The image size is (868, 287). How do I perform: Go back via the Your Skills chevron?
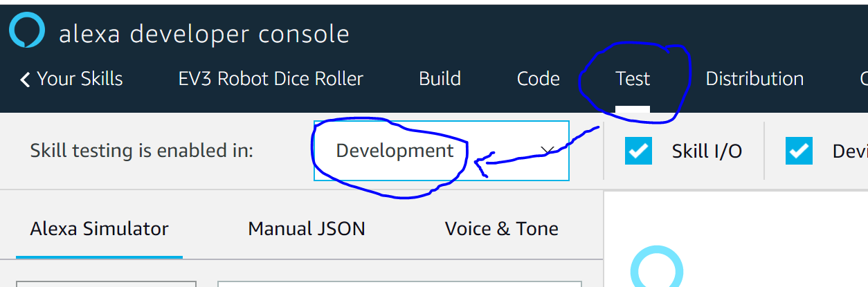click(x=26, y=80)
